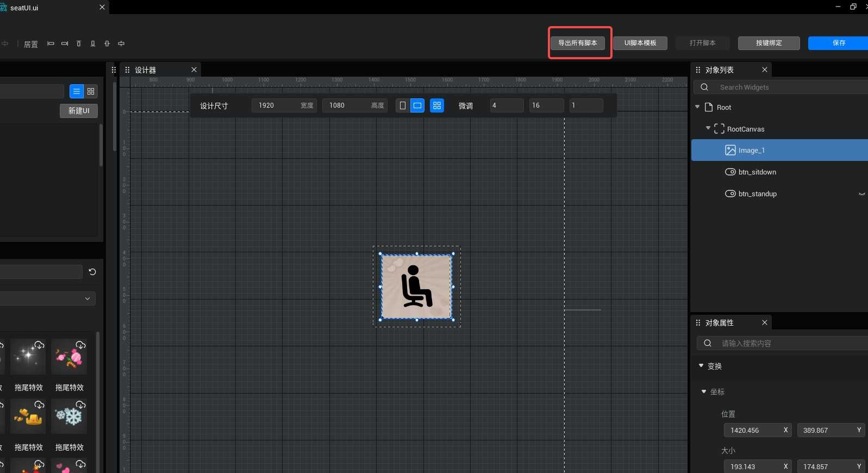Switch UI file list to list view
This screenshot has height=473, width=868.
click(x=77, y=91)
